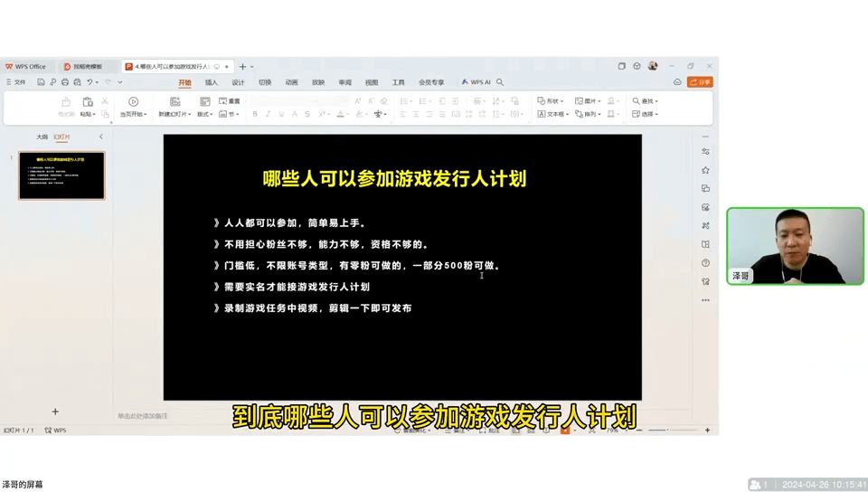This screenshot has width=868, height=492.
Task: Toggle italic text formatting
Action: [269, 115]
